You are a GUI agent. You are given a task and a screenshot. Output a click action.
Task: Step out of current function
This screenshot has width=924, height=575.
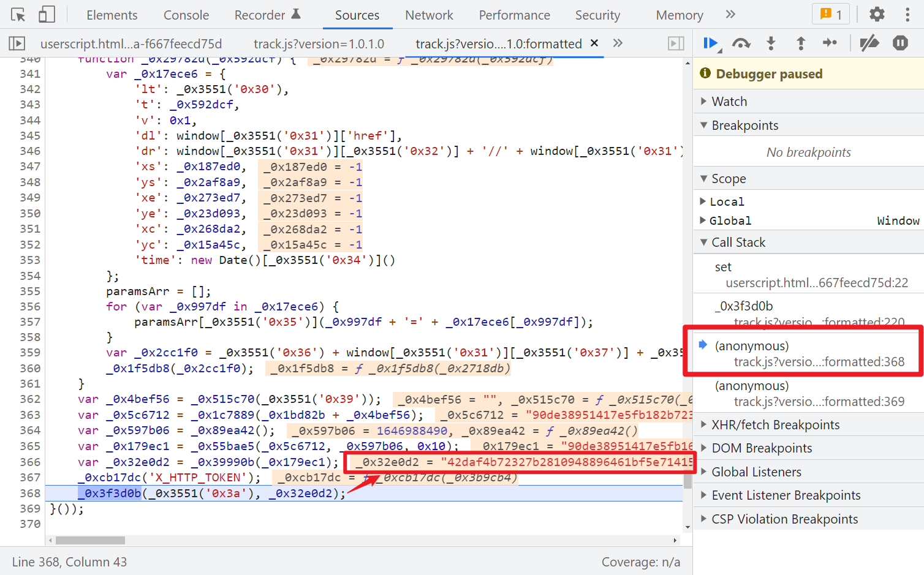click(800, 43)
